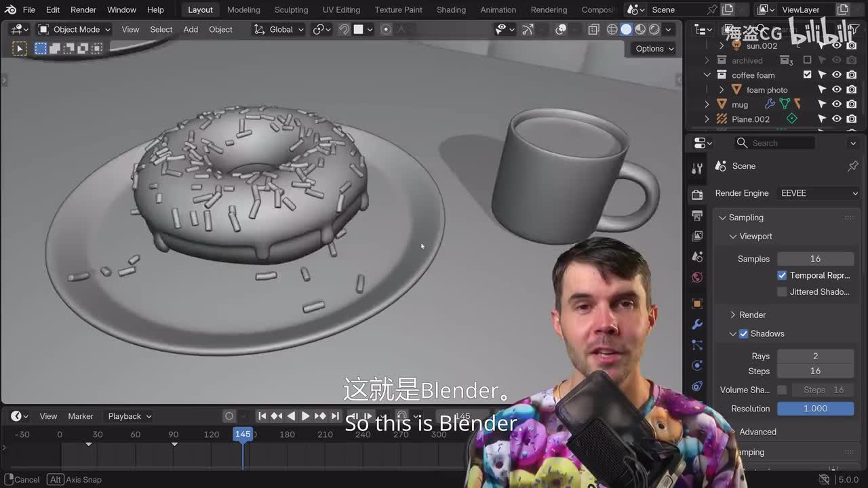
Task: Disable rendering of Plane.002 camera icon
Action: click(852, 119)
